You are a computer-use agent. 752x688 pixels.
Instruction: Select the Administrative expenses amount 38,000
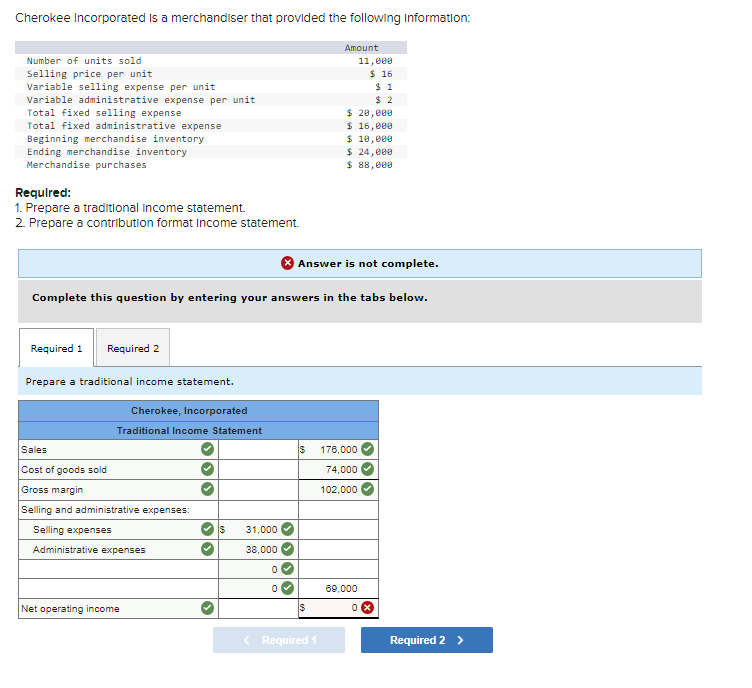[x=258, y=549]
